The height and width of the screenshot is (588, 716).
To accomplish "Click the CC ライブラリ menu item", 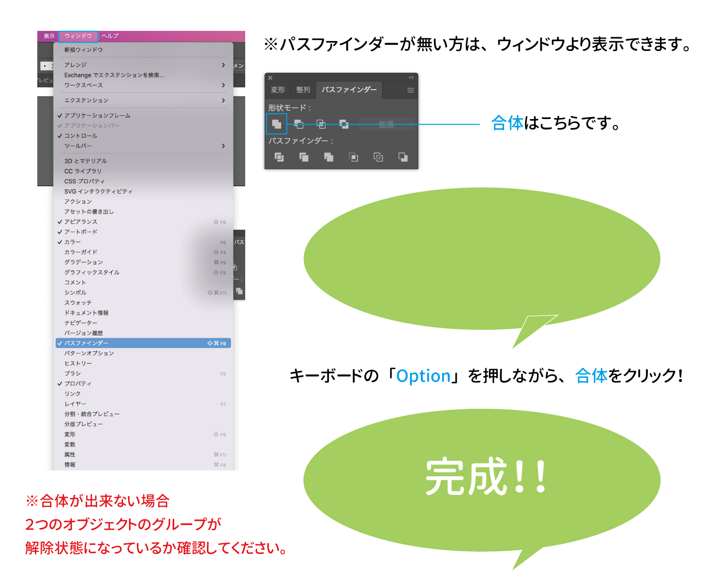I will 143,171.
